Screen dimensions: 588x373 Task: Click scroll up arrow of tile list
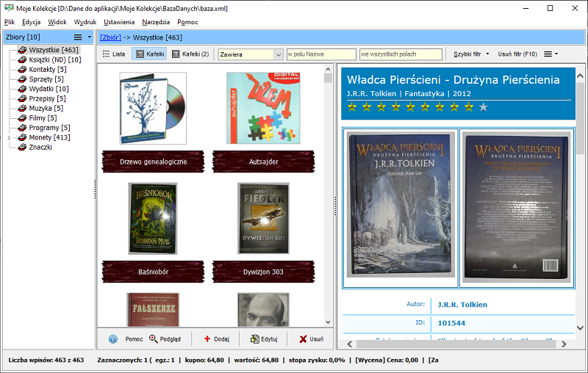[328, 69]
